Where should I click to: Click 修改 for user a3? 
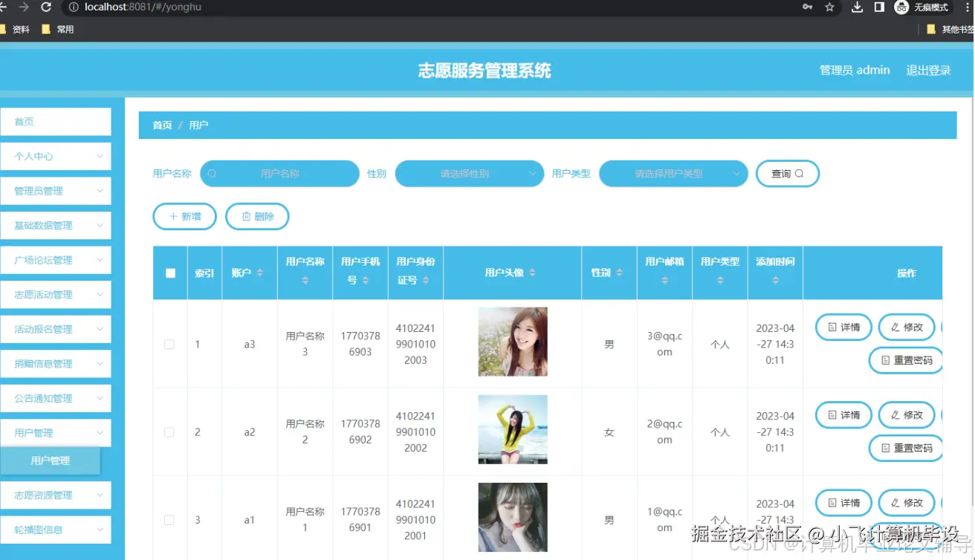[907, 327]
